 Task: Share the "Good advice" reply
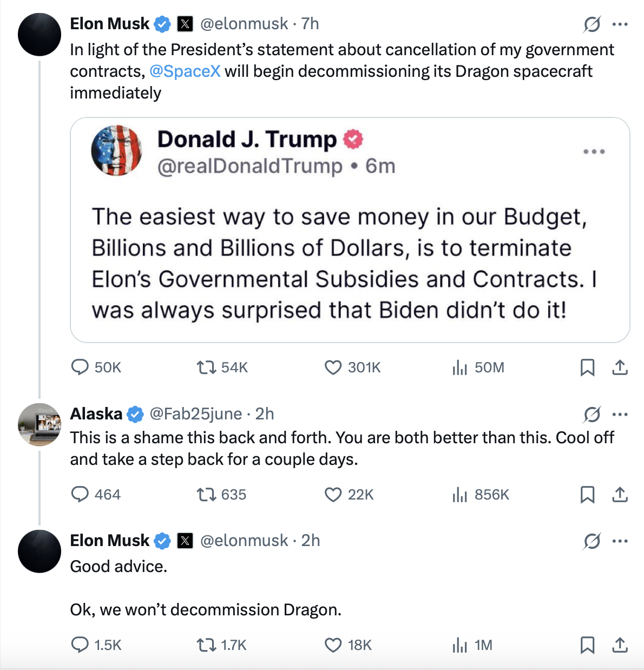pyautogui.click(x=620, y=645)
